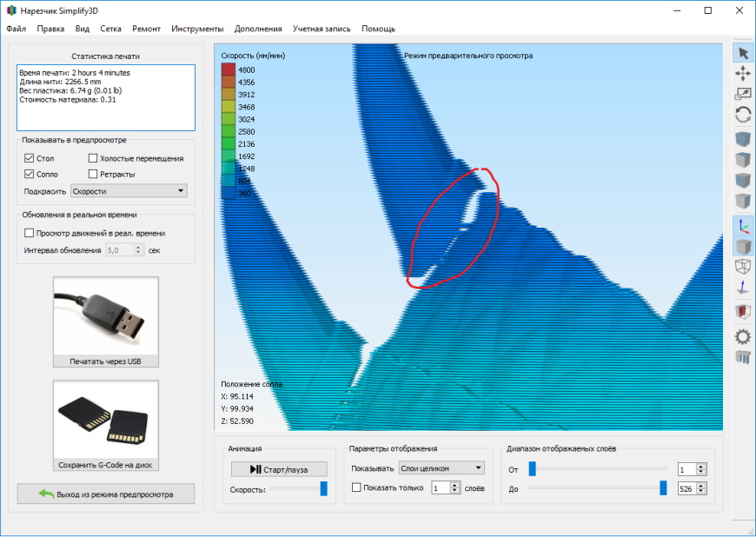Image resolution: width=756 pixels, height=537 pixels.
Task: Enable Просмотр движений в реал. времени
Action: pyautogui.click(x=29, y=233)
